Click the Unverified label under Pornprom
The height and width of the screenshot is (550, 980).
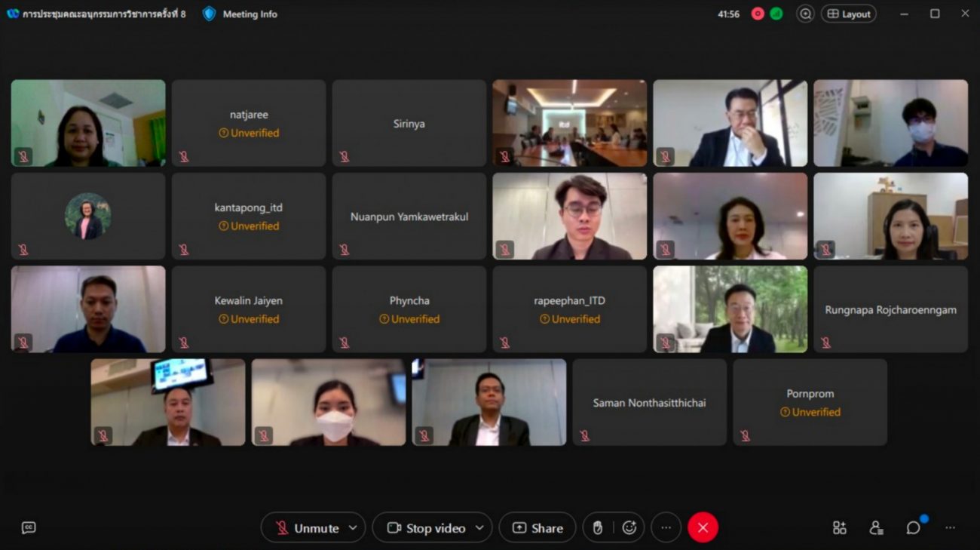coord(810,412)
